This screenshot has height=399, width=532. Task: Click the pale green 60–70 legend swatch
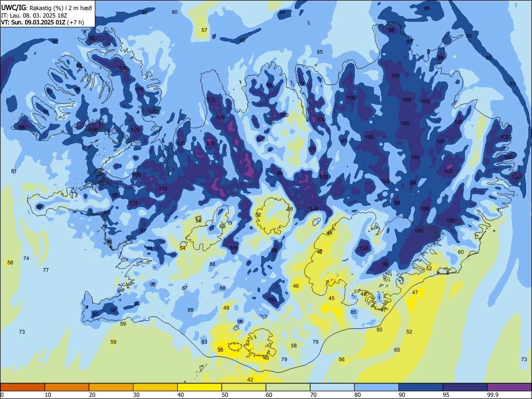click(288, 387)
